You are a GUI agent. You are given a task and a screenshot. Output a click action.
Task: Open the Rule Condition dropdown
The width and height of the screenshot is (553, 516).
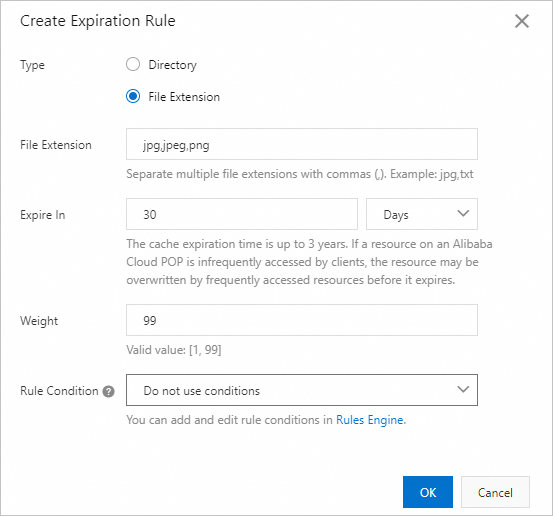[302, 390]
